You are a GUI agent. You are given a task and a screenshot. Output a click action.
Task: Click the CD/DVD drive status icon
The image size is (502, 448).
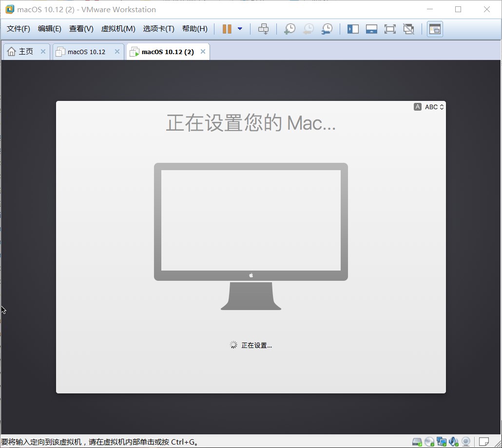(429, 442)
